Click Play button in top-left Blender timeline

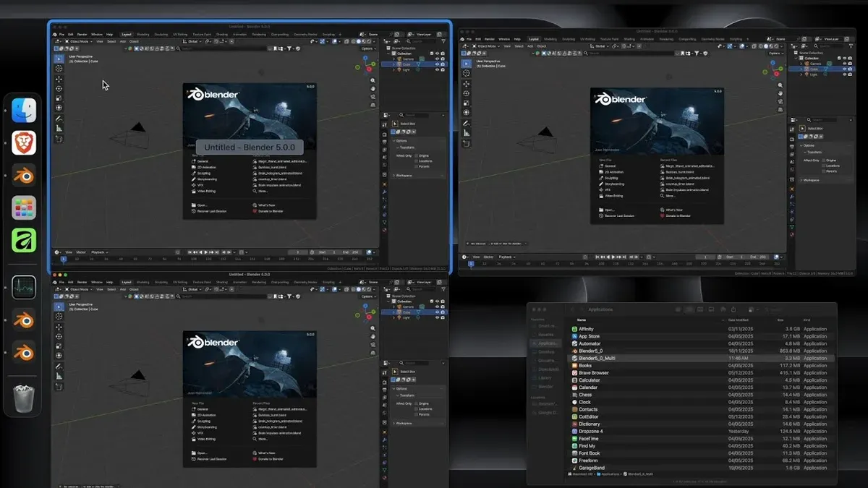tap(206, 252)
